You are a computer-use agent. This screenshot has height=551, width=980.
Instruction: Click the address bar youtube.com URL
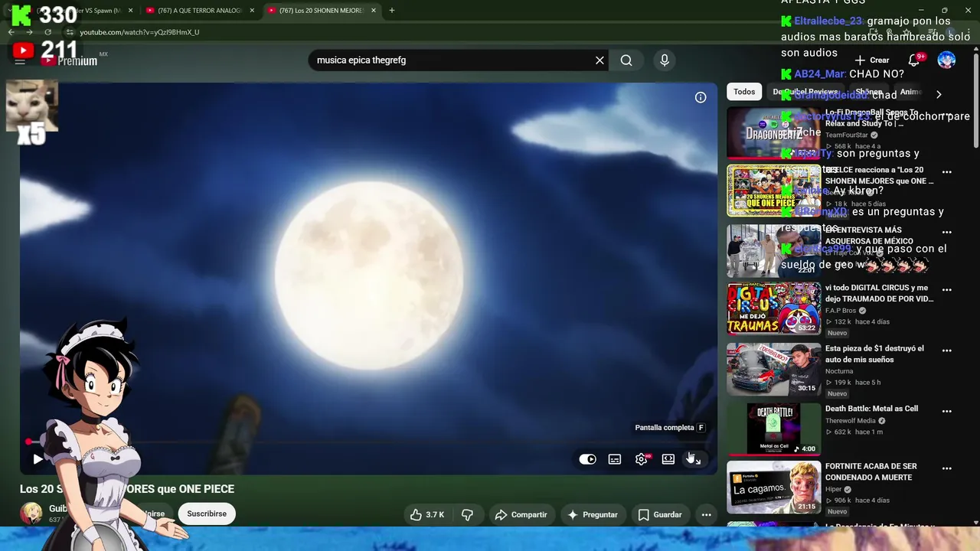pos(139,32)
